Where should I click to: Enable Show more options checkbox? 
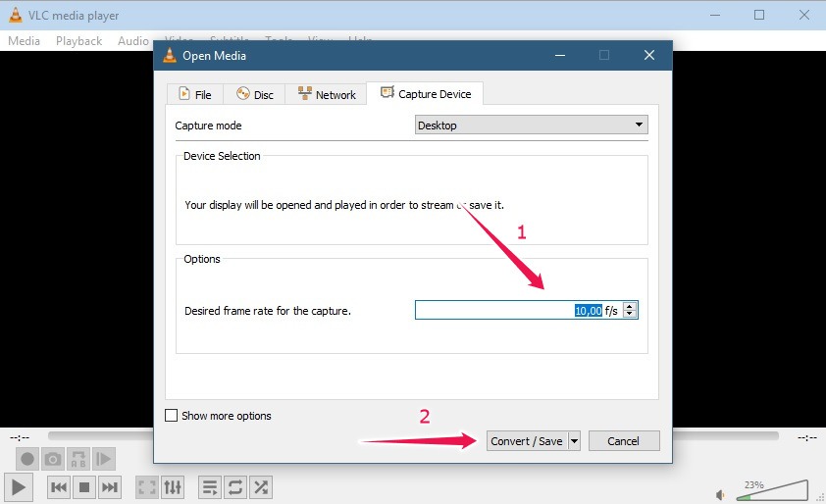[x=171, y=416]
